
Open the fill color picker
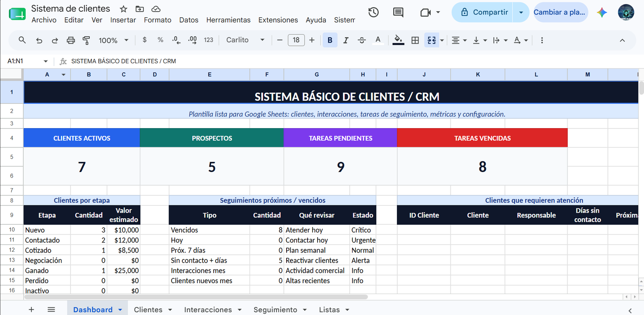[x=398, y=40]
